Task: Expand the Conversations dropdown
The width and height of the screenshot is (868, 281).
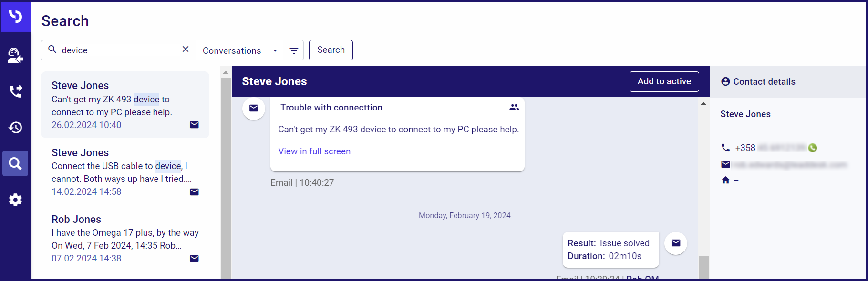Action: [239, 50]
